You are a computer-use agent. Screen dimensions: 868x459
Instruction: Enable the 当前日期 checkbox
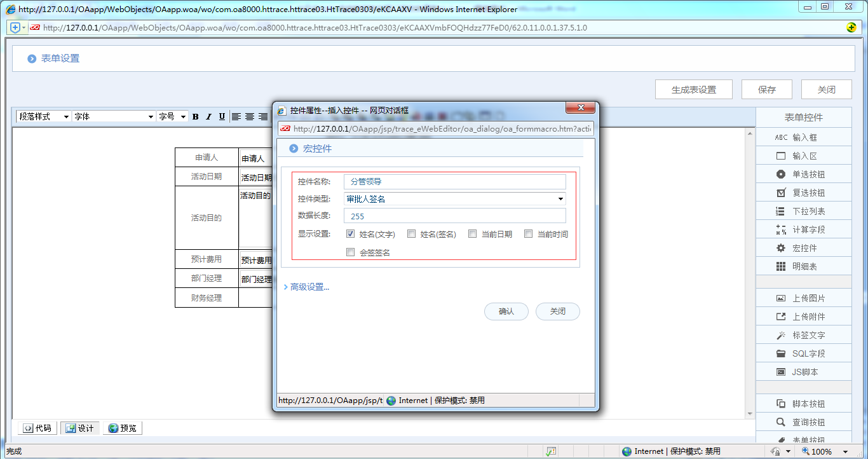coord(472,233)
